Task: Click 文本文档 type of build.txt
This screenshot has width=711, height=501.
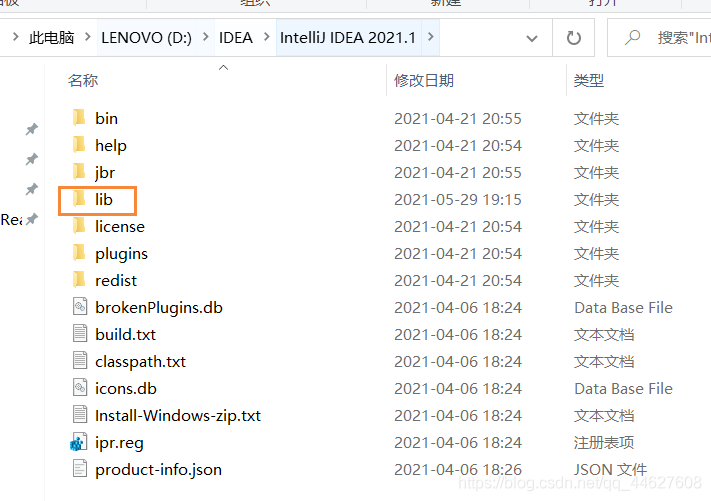Action: (604, 335)
